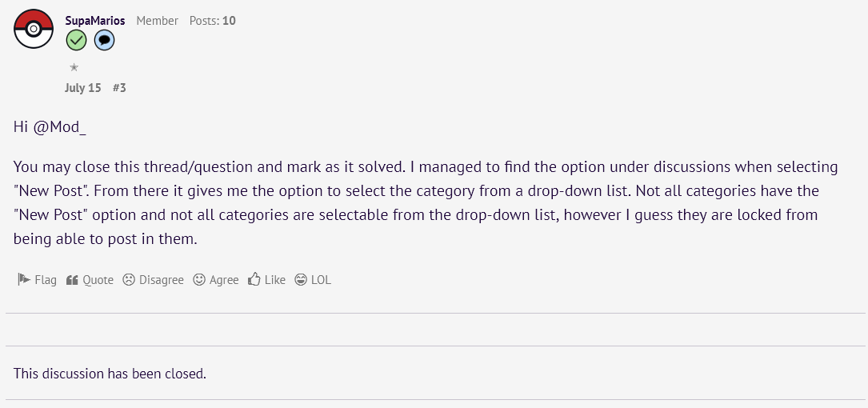Flag this post

[x=46, y=280]
